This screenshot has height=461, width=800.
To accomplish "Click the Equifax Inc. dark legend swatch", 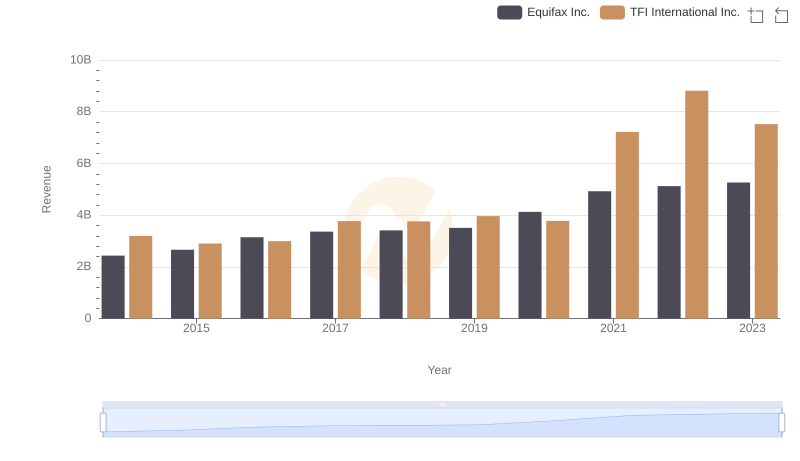I will point(509,12).
